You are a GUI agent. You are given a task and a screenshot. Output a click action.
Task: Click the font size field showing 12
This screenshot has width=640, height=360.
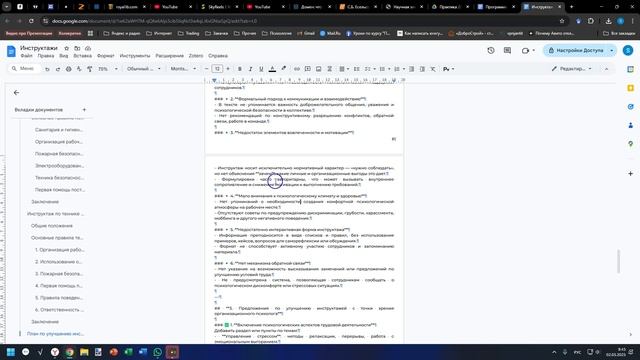click(217, 69)
